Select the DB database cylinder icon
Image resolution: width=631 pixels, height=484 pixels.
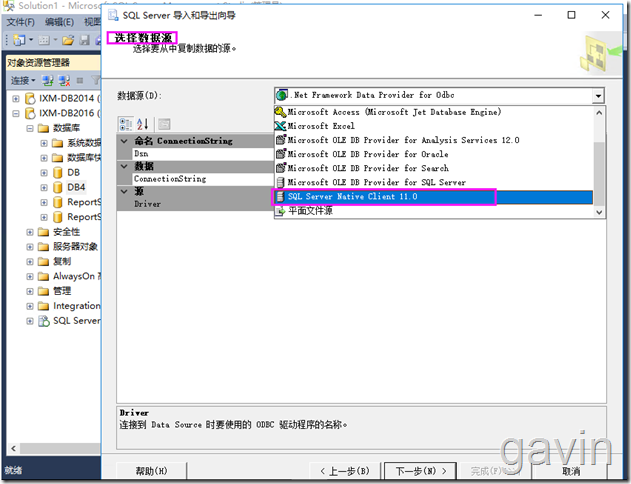[x=58, y=173]
